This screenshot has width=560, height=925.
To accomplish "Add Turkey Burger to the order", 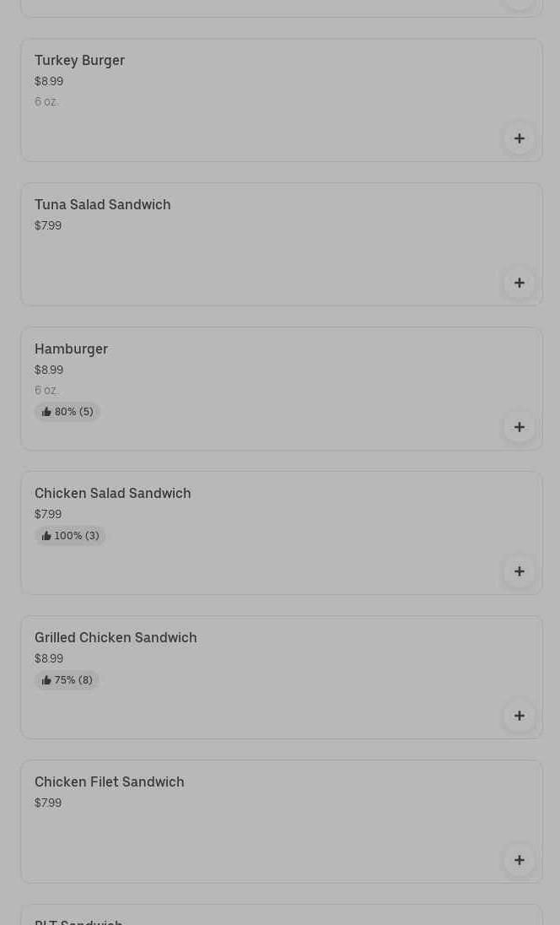I will tap(519, 138).
